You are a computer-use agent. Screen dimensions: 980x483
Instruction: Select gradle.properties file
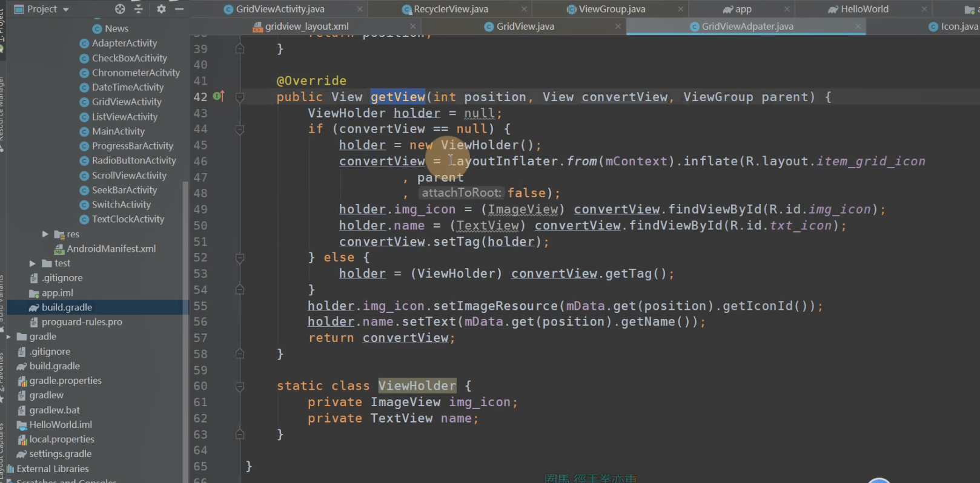click(59, 381)
